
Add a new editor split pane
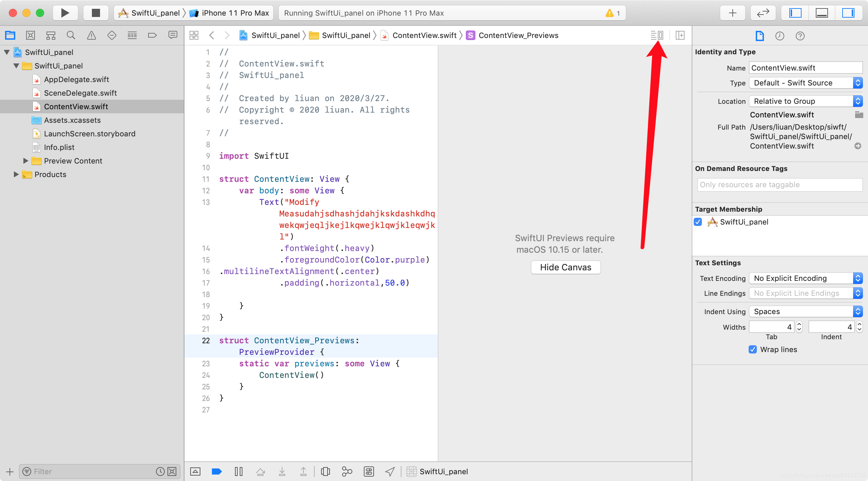(680, 35)
